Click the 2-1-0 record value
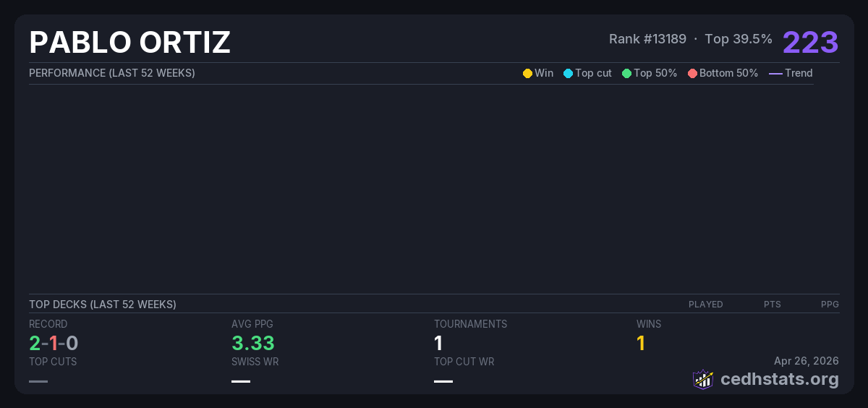This screenshot has width=868, height=408. click(x=54, y=344)
